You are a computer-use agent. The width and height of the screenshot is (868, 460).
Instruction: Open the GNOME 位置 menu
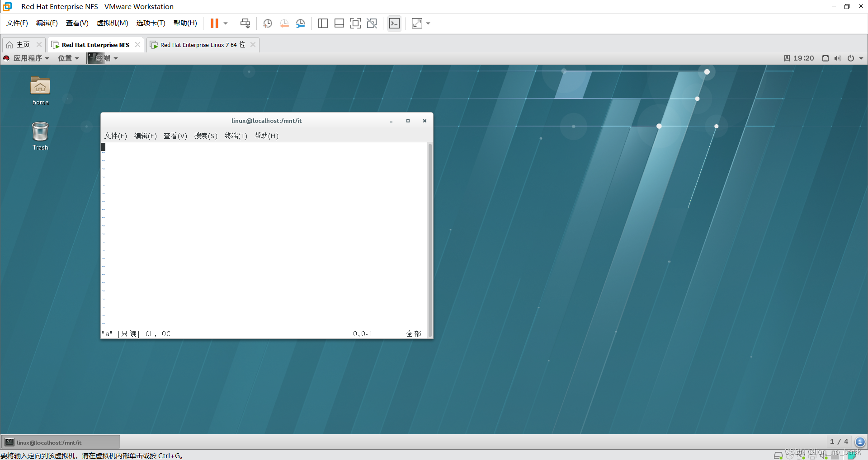pos(68,58)
